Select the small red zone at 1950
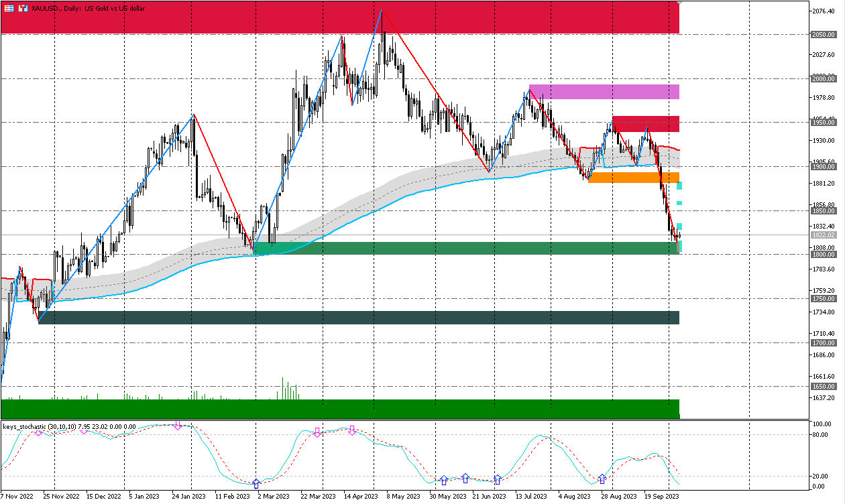This screenshot has height=504, width=845. pos(646,124)
